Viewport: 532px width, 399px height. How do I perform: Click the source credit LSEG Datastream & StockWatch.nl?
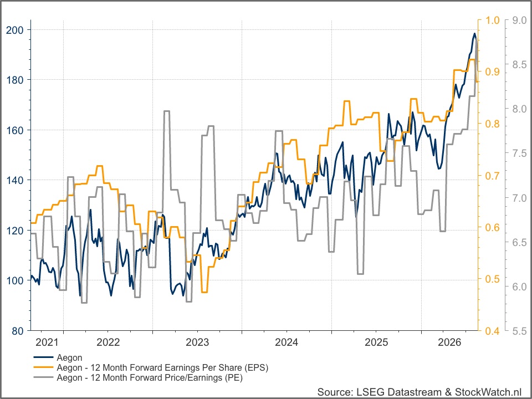[x=420, y=392]
